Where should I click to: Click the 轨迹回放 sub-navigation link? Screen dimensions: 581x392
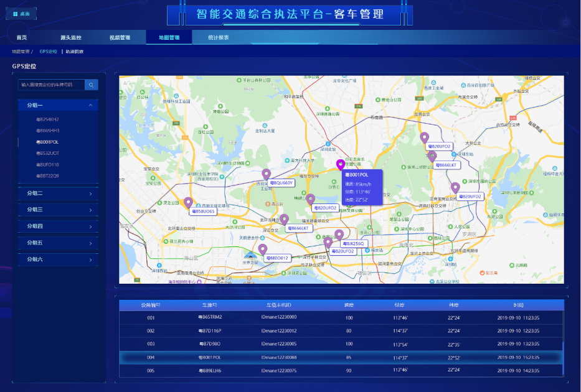tap(74, 52)
